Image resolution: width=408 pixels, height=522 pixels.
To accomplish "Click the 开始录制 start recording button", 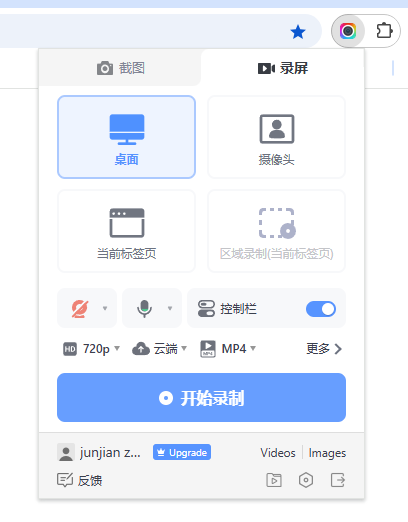I will pos(201,397).
